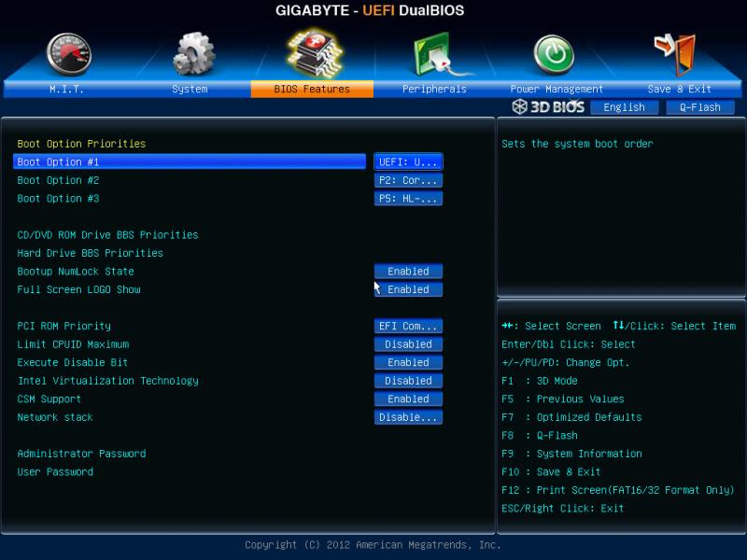Switch to the Save & Exit tab
Screen dimensions: 747x560
(680, 89)
